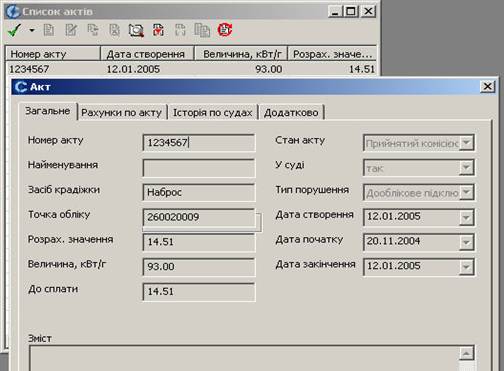Click the Дата створення value 12.01.2005 in the dialog
The image size is (504, 371).
[394, 216]
